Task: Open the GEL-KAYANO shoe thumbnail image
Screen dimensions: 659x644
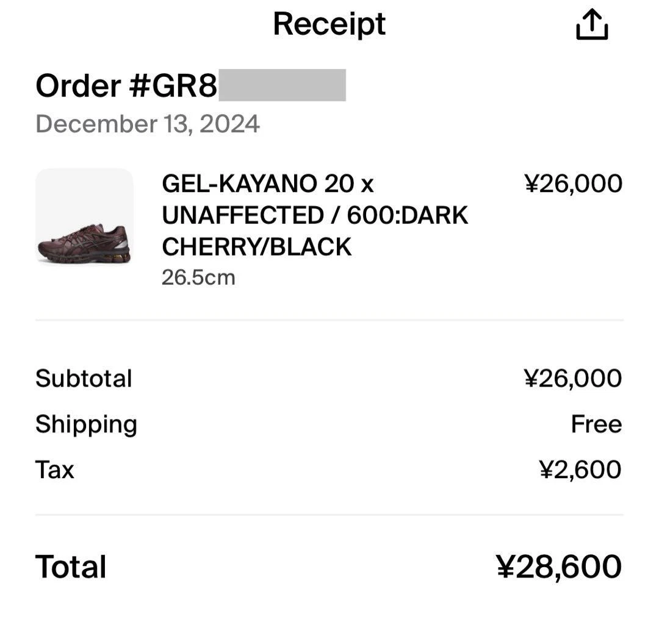Action: [84, 218]
